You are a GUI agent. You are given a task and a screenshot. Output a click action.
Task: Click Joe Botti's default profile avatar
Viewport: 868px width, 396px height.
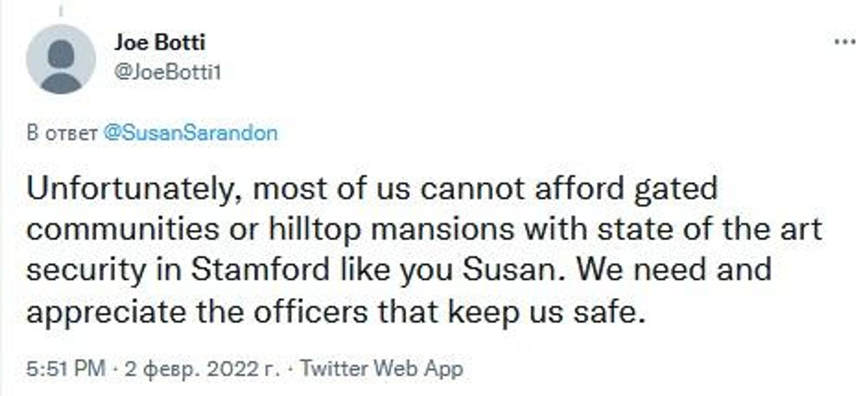click(61, 59)
